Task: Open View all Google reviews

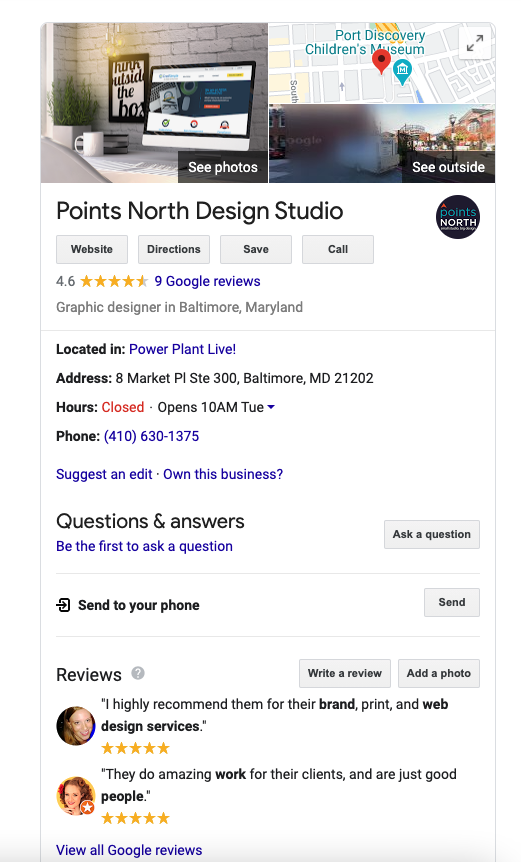Action: coord(129,850)
